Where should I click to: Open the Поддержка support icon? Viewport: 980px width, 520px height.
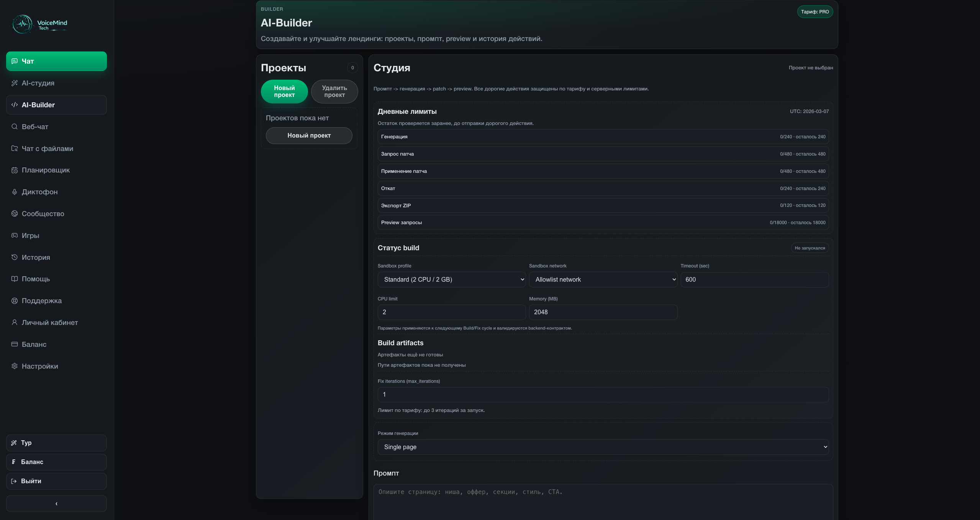15,300
